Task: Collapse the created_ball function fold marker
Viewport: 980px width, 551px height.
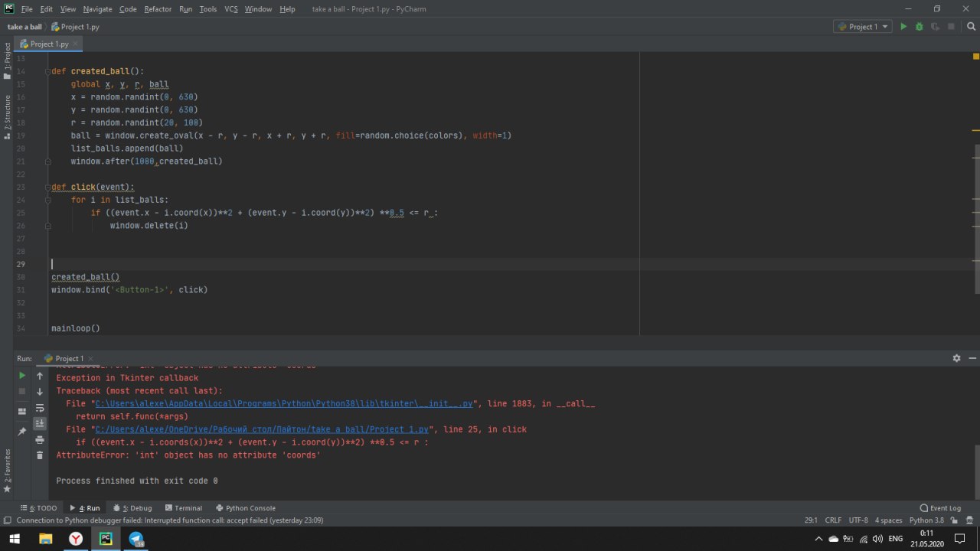Action: click(47, 71)
